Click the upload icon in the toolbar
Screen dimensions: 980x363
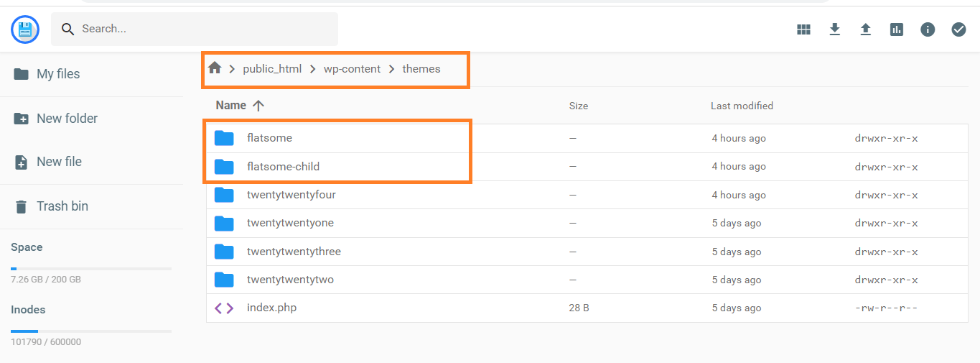[866, 29]
